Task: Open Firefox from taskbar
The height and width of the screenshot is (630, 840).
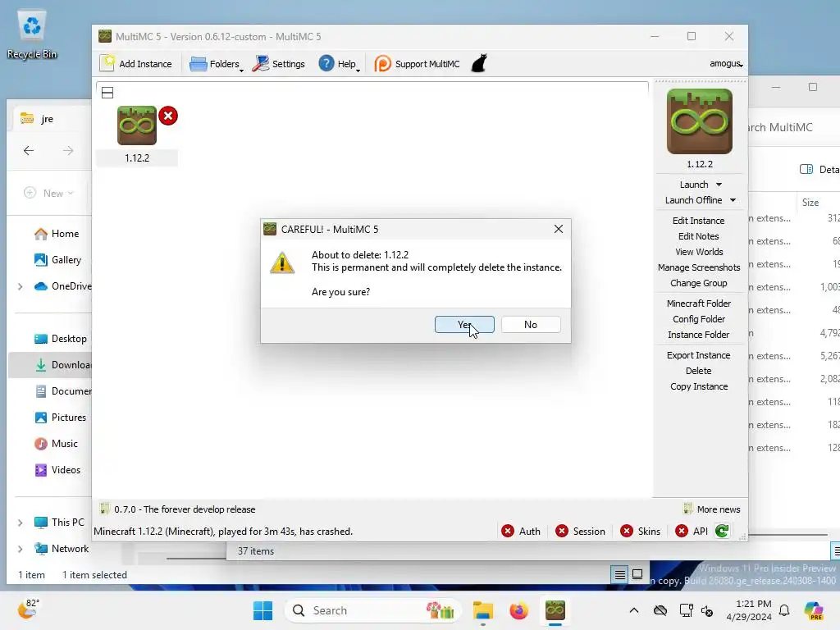Action: point(518,610)
